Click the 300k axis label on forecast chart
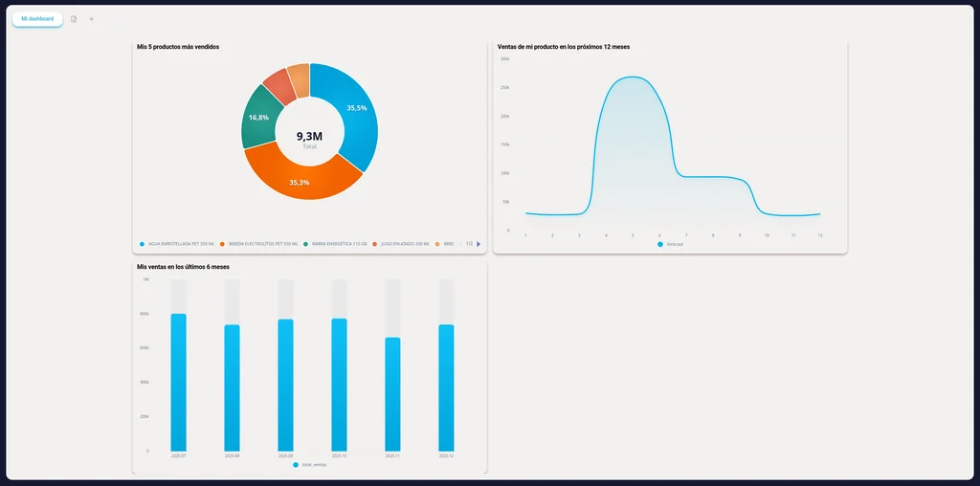The width and height of the screenshot is (980, 486). pyautogui.click(x=505, y=59)
